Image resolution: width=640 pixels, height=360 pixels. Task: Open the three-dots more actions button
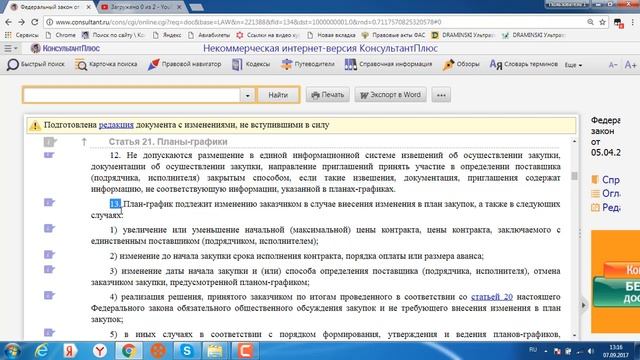pyautogui.click(x=441, y=95)
